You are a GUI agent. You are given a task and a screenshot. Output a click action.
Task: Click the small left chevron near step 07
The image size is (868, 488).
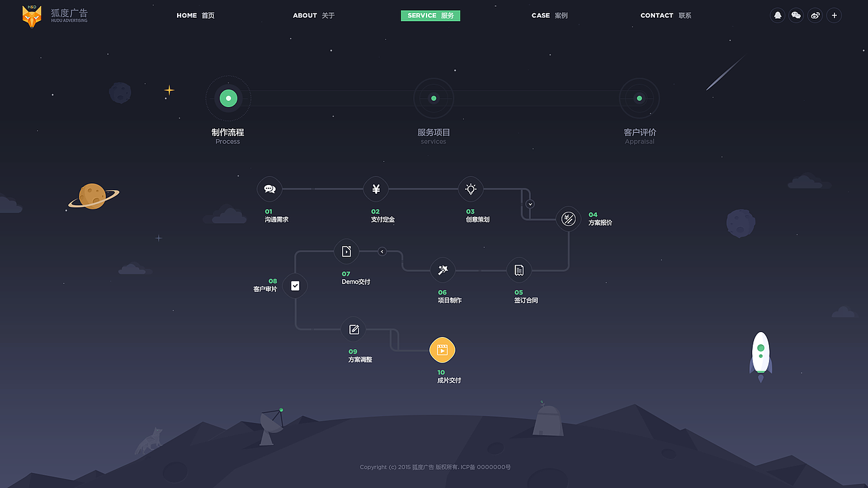tap(382, 251)
